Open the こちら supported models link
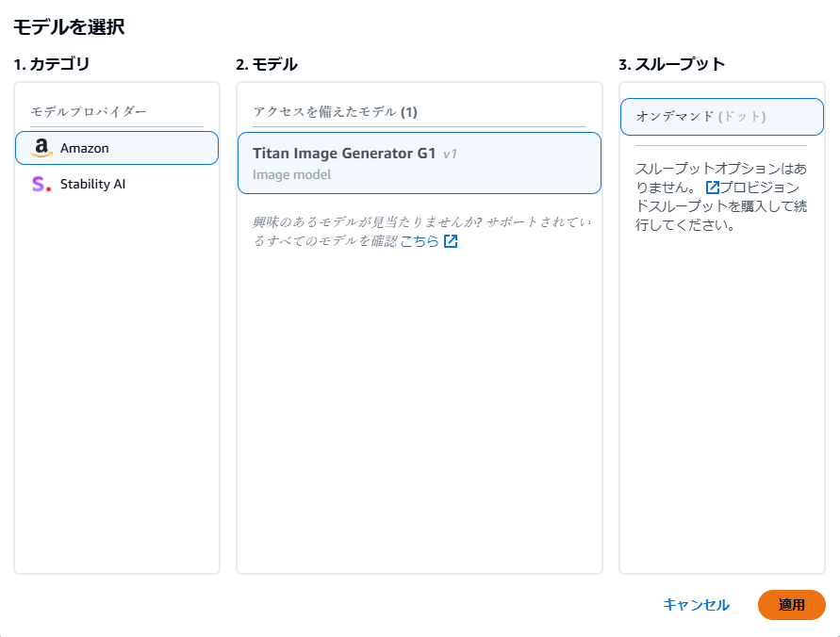 (x=420, y=241)
